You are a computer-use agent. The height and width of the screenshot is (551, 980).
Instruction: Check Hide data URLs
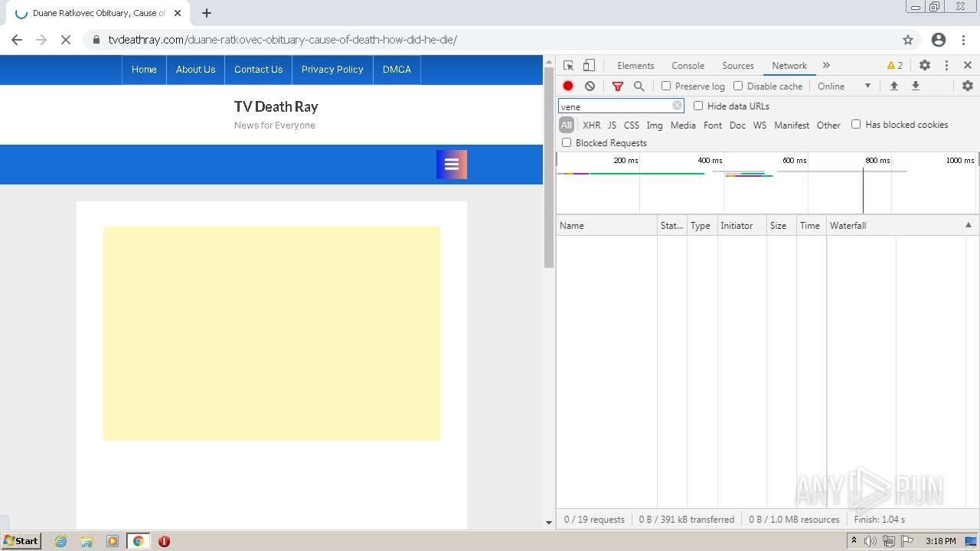[698, 106]
